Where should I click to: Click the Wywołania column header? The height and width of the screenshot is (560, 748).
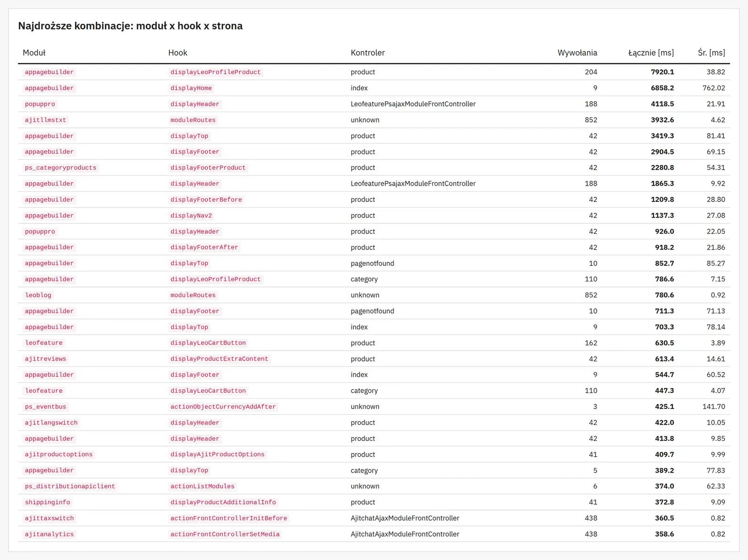click(577, 53)
